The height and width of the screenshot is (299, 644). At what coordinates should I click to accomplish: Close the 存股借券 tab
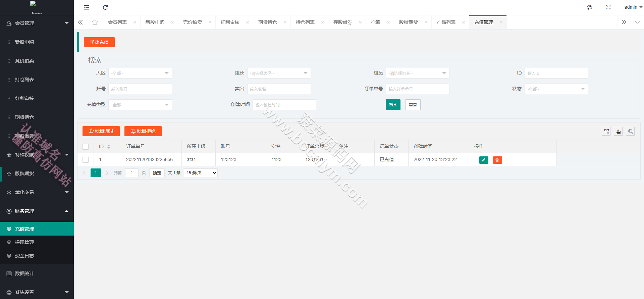pos(360,22)
